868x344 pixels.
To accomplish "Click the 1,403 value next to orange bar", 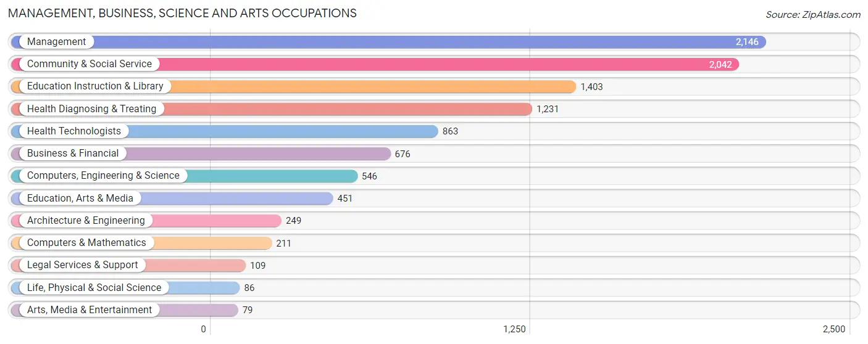I will point(591,87).
